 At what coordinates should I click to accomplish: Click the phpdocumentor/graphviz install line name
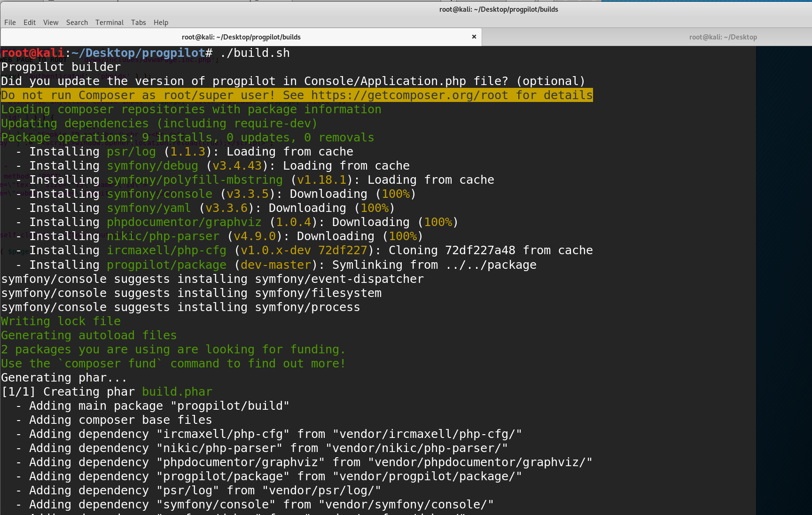(184, 222)
